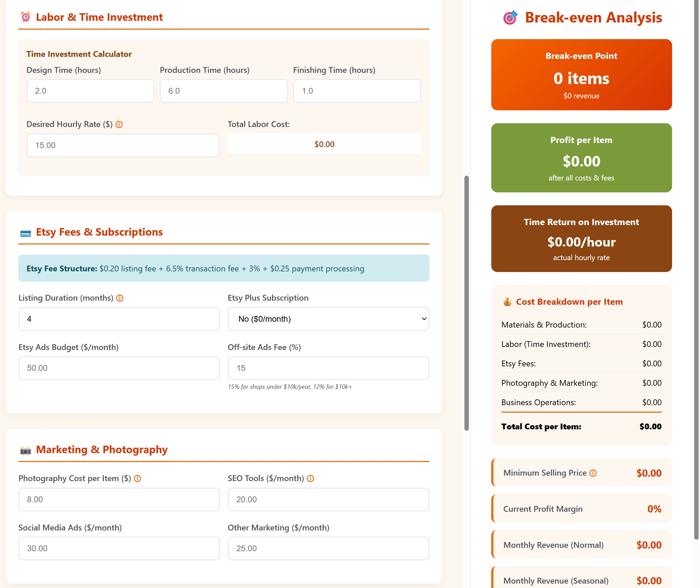Click the alarm clock icon in Labor heading
700x588 pixels.
coord(26,17)
